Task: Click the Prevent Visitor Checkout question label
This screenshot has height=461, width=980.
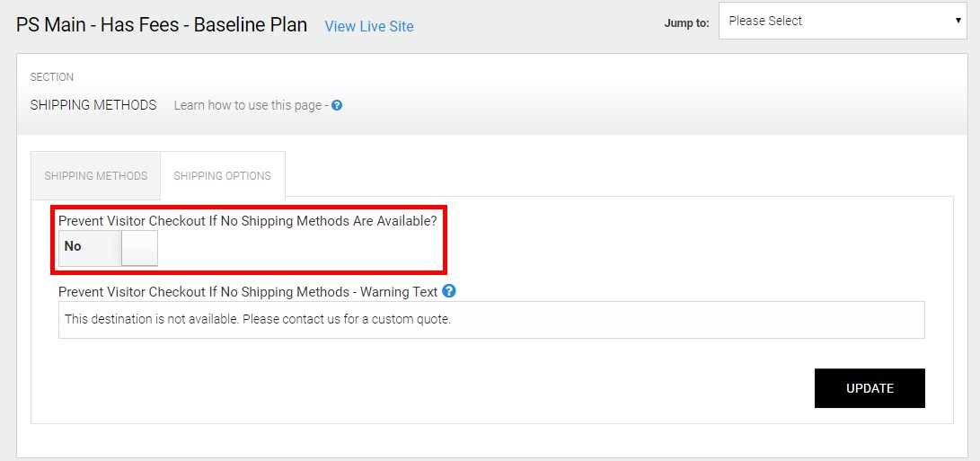Action: pos(247,220)
